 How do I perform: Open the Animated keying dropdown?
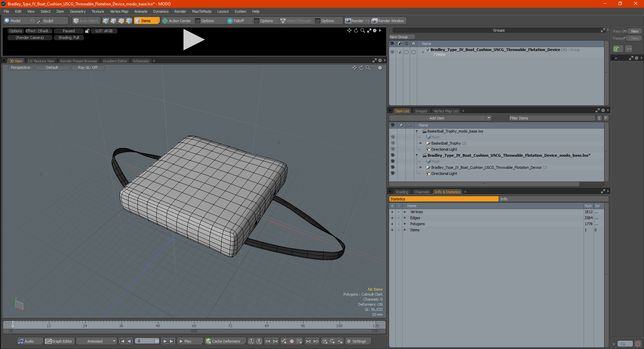point(97,341)
